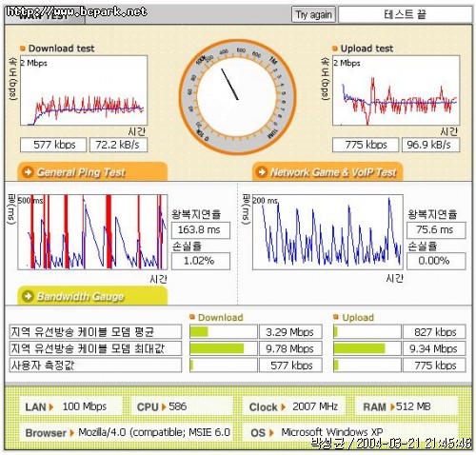Select the 577 kbps download result field
Viewport: 476px width, 455px height.
(x=53, y=145)
